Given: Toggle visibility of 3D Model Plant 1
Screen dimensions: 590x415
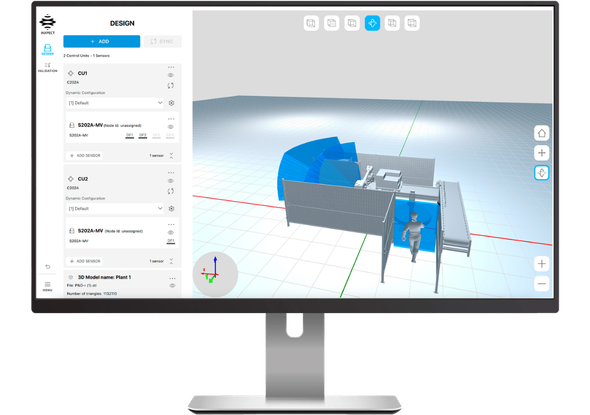Looking at the screenshot, I should tap(172, 286).
